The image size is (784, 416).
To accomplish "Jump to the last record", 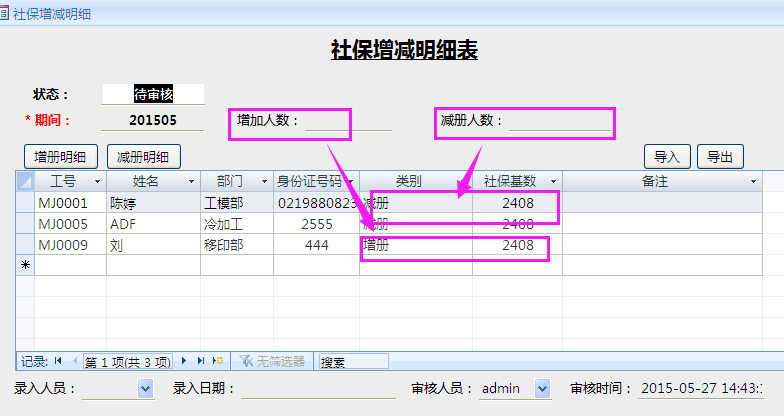I will click(200, 361).
